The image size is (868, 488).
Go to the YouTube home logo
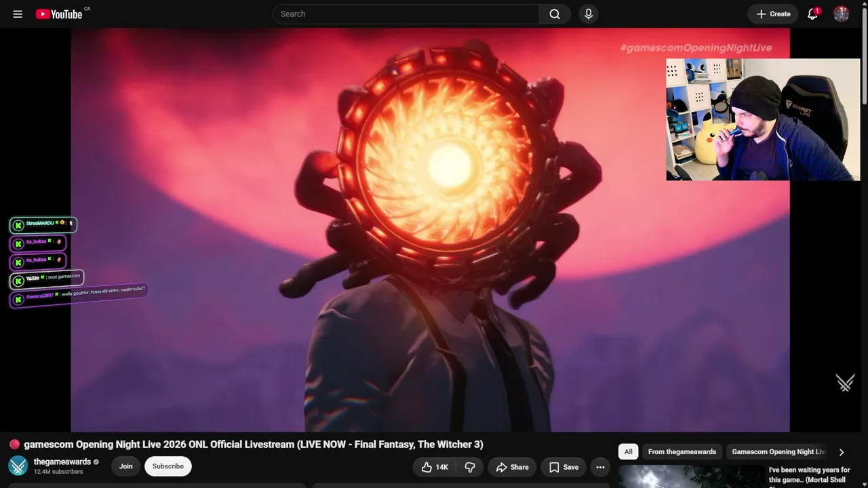[x=59, y=14]
